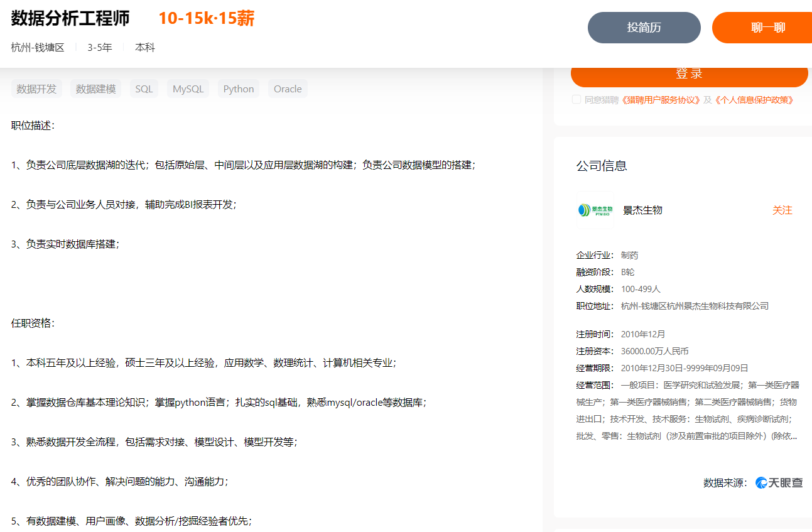This screenshot has height=532, width=812.
Task: Click registered capital 36000.00万人民币
Action: tap(654, 352)
